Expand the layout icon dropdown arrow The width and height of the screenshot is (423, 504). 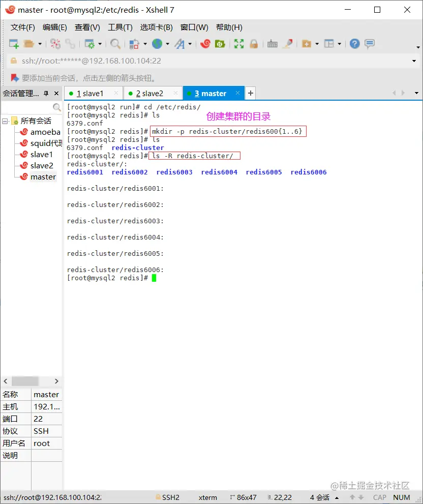(x=339, y=44)
